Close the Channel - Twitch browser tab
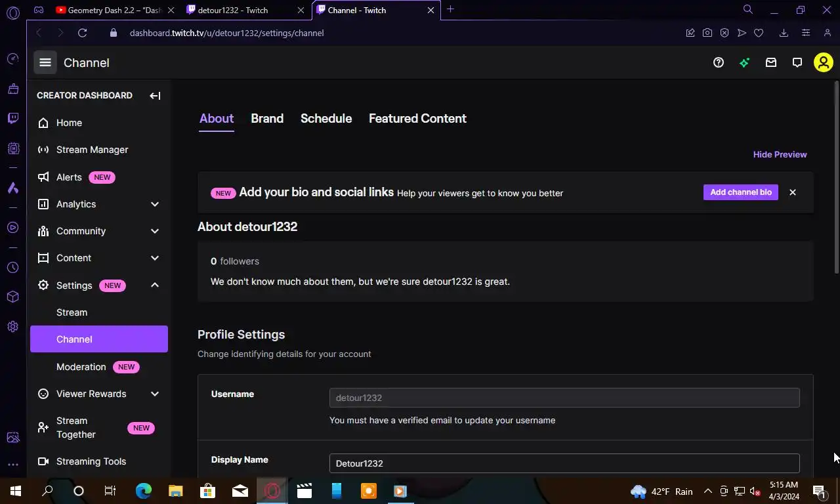840x504 pixels. (430, 10)
